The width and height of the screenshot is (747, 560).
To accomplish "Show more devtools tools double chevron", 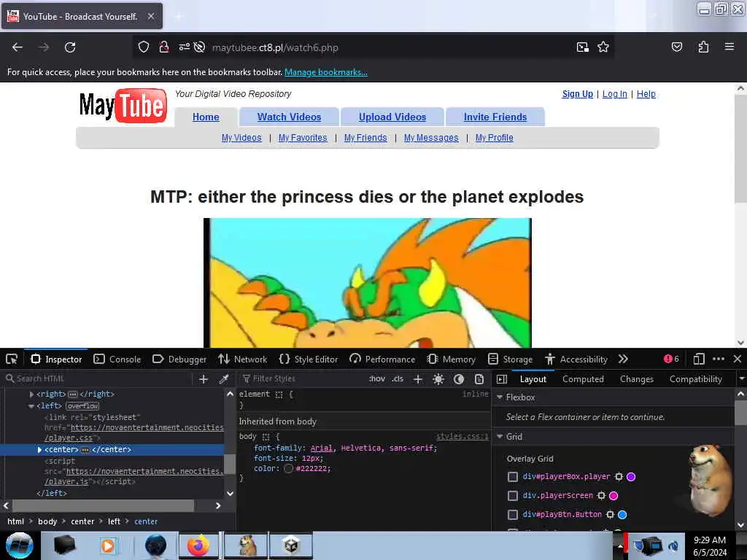I will coord(623,359).
